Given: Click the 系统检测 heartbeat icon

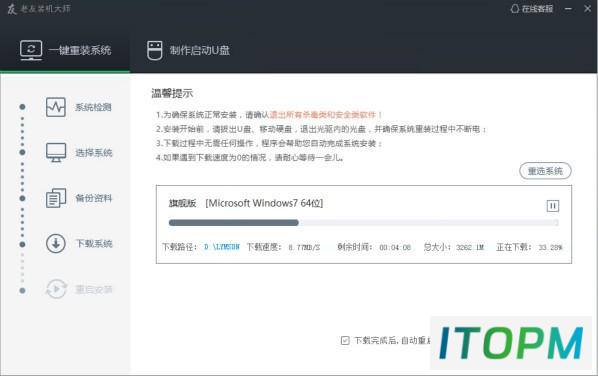Looking at the screenshot, I should [56, 107].
